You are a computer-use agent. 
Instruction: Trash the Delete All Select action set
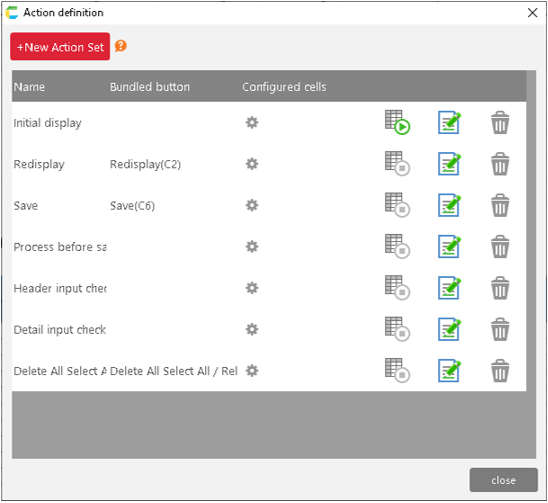pyautogui.click(x=500, y=370)
